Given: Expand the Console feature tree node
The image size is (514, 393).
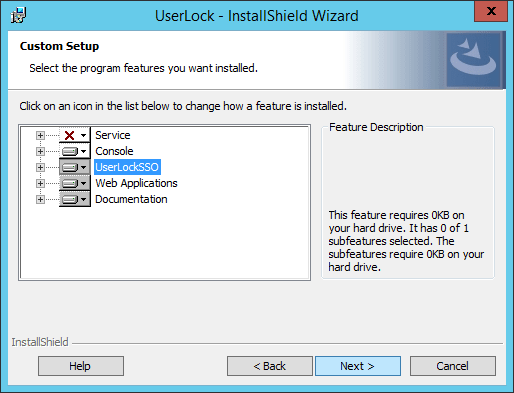Looking at the screenshot, I should [x=40, y=151].
